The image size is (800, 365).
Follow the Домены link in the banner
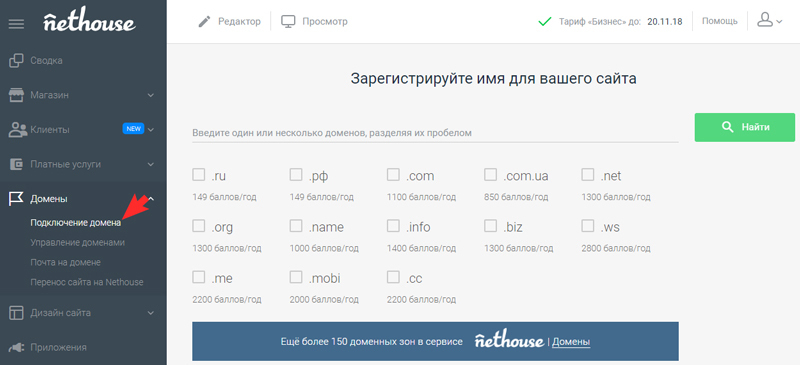pyautogui.click(x=571, y=342)
